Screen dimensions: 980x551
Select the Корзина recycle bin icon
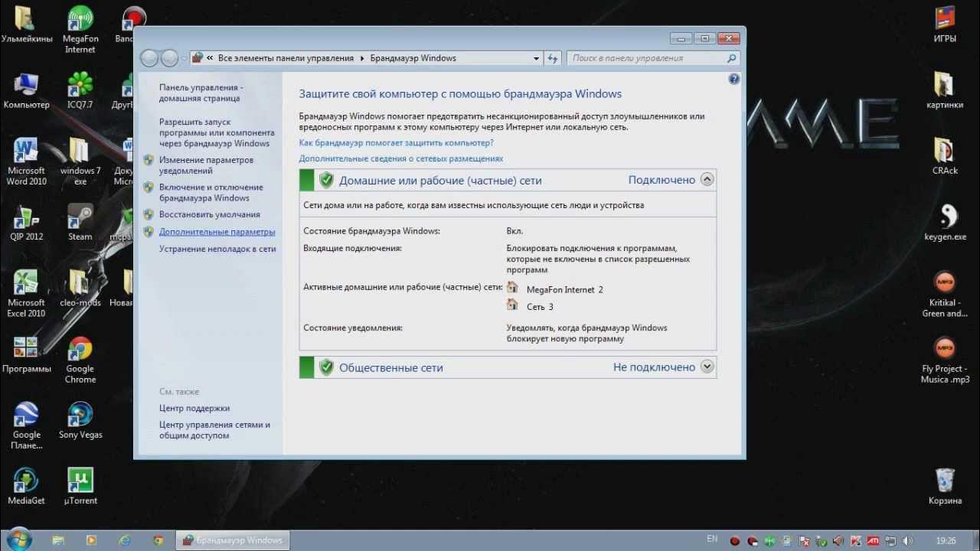[x=945, y=486]
